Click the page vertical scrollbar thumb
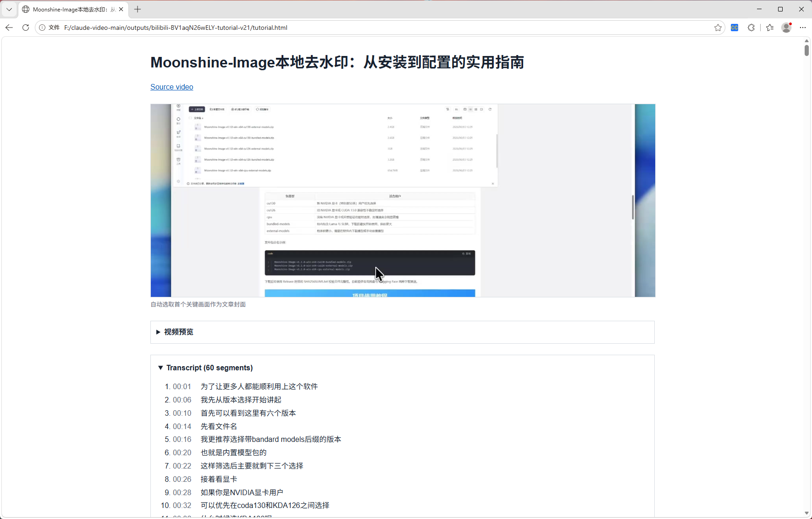The image size is (812, 519). (x=807, y=50)
